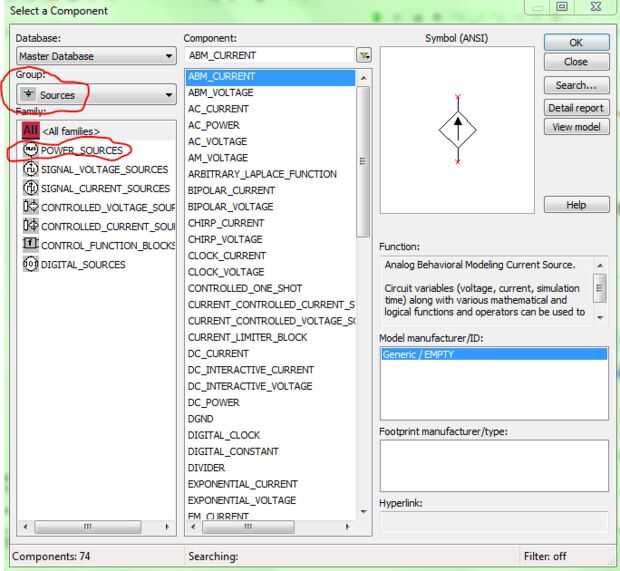Open the Group dropdown arrow
The height and width of the screenshot is (571, 620).
(x=169, y=95)
